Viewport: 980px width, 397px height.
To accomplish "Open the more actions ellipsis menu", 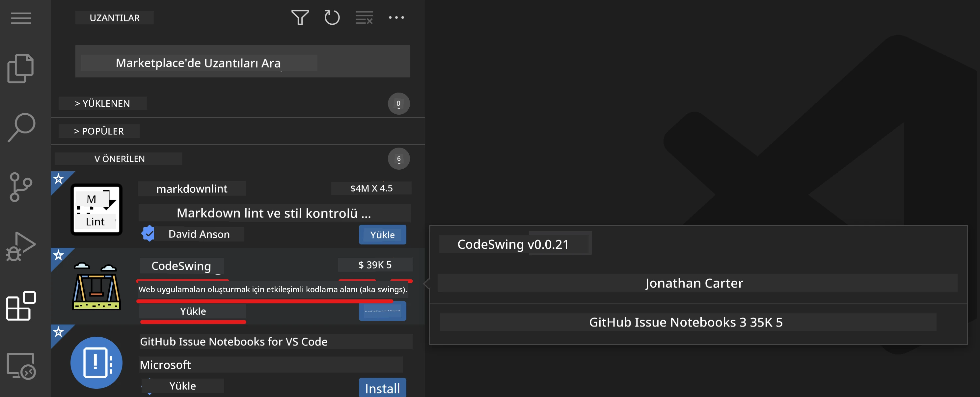I will [396, 17].
